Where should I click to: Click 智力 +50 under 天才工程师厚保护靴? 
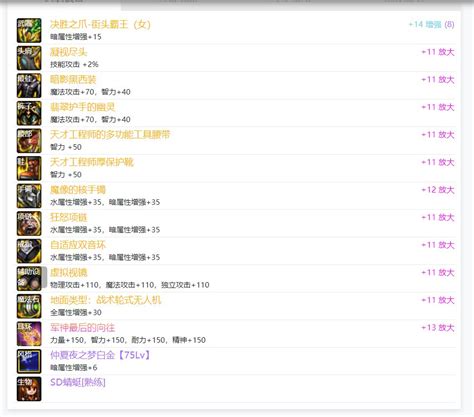(66, 174)
